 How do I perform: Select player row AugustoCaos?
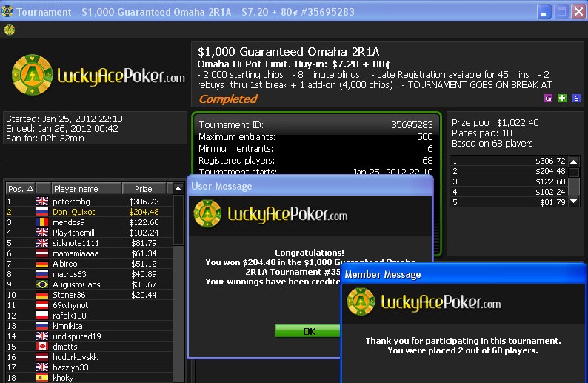click(89, 284)
